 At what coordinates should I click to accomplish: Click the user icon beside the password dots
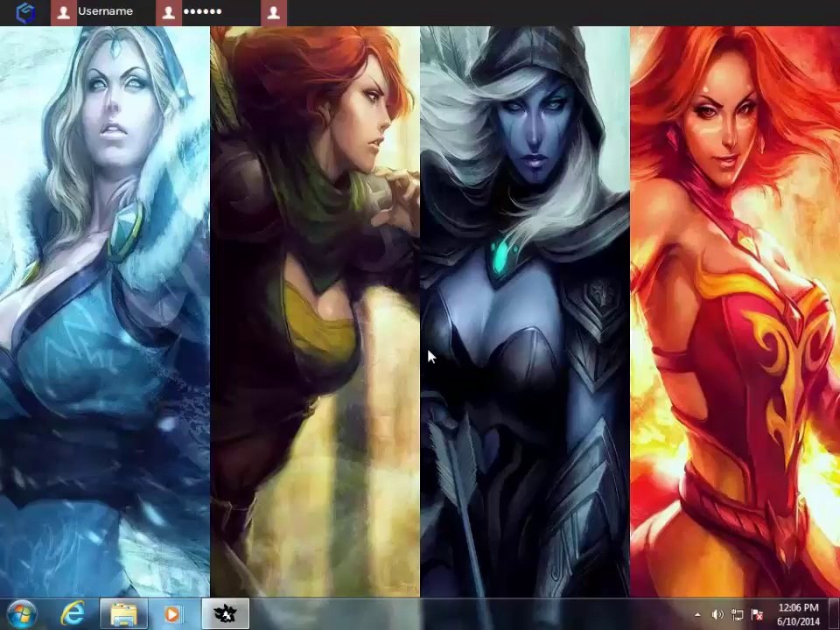168,12
